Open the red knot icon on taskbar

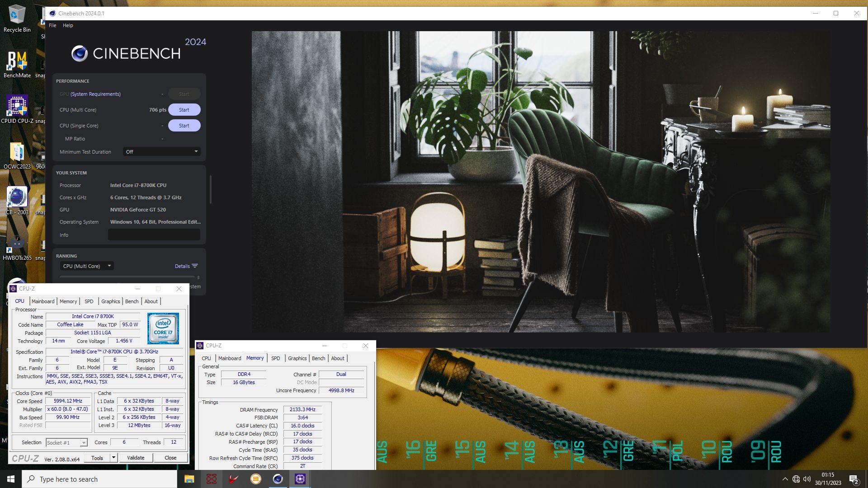pyautogui.click(x=211, y=479)
